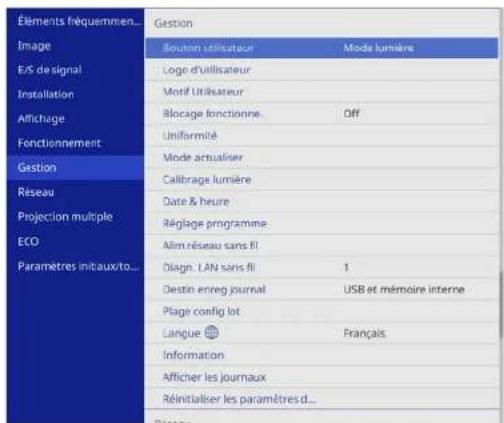This screenshot has width=504, height=423.
Task: Click the Français language value
Action: point(364,333)
